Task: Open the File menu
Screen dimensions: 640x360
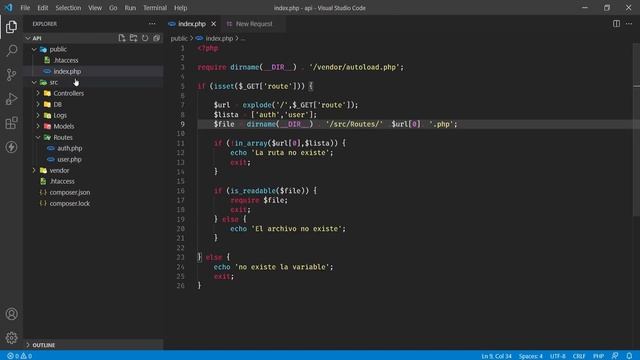Action: click(x=25, y=8)
